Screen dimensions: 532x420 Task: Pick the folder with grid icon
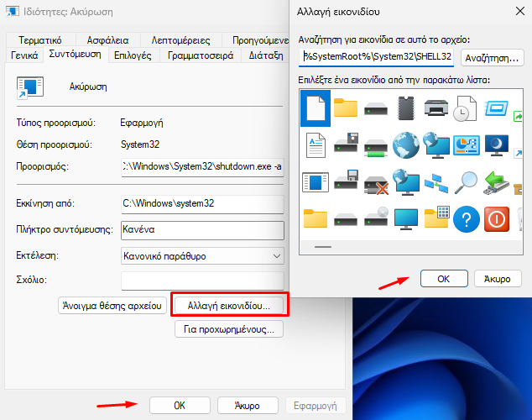436,217
